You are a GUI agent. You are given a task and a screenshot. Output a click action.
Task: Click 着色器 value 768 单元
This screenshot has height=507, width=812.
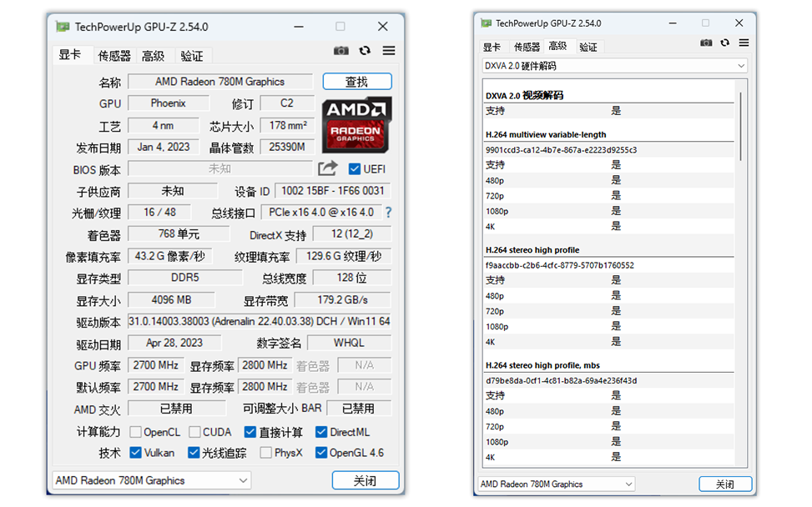(179, 233)
